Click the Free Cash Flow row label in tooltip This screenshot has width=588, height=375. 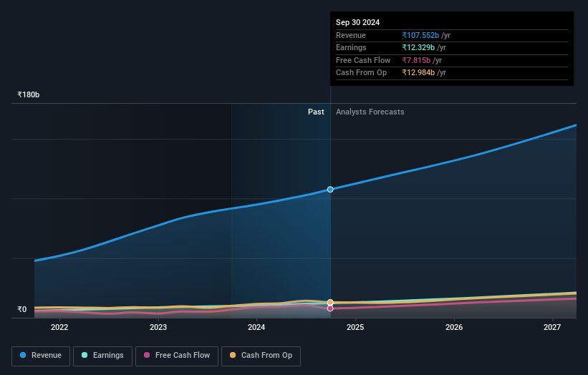[x=363, y=60]
